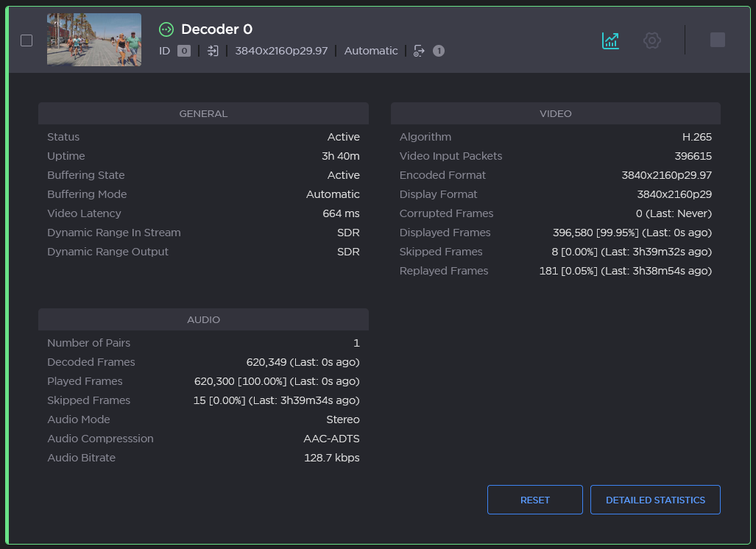Screen dimensions: 756x549
Task: Click the Automatic buffering label in the header
Action: point(371,51)
